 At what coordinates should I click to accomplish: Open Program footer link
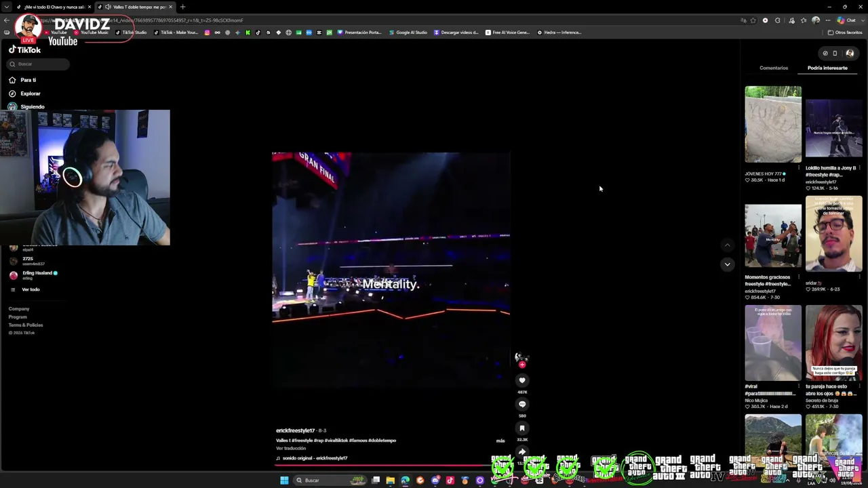click(18, 317)
